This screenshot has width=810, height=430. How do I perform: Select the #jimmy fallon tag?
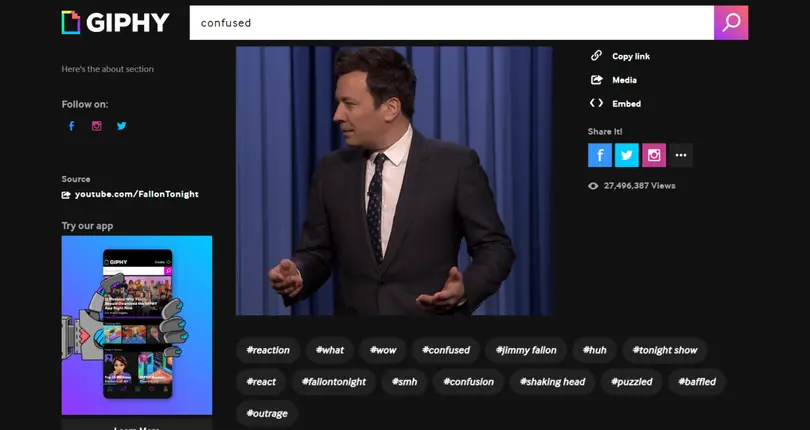coord(524,350)
